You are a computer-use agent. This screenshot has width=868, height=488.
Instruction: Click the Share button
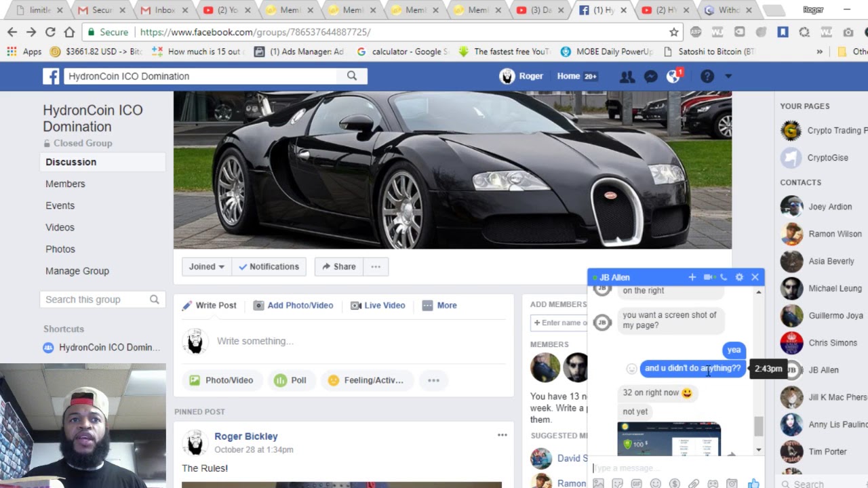point(339,266)
